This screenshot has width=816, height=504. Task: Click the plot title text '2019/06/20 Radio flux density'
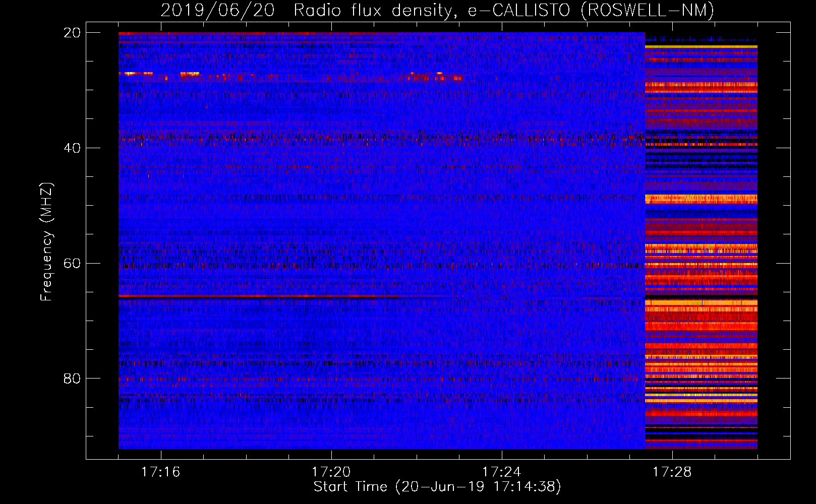coord(310,11)
